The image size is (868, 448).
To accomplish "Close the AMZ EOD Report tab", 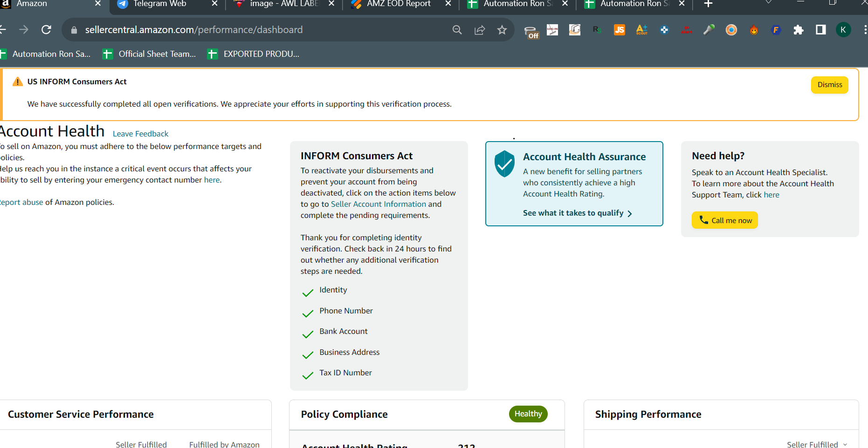I will 448,4.
